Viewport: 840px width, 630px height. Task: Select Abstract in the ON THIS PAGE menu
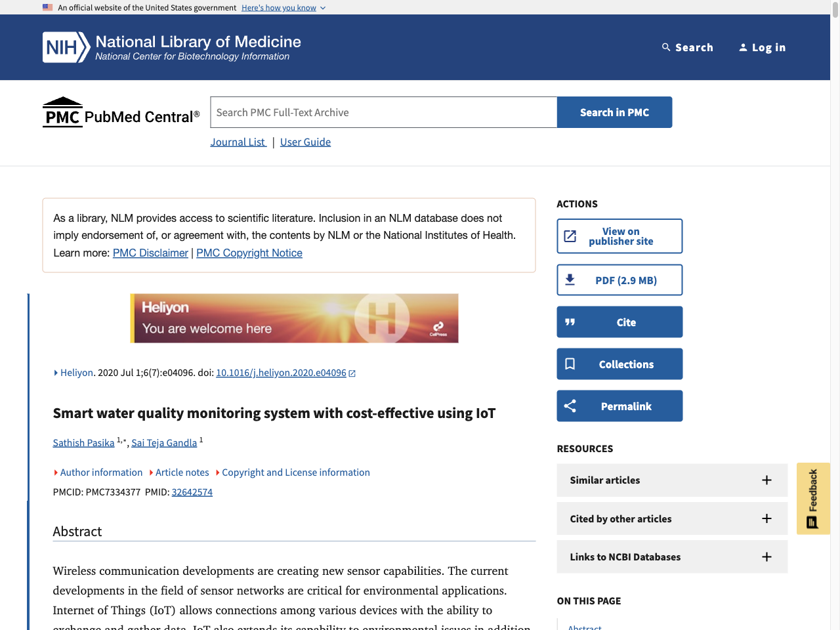tap(584, 626)
